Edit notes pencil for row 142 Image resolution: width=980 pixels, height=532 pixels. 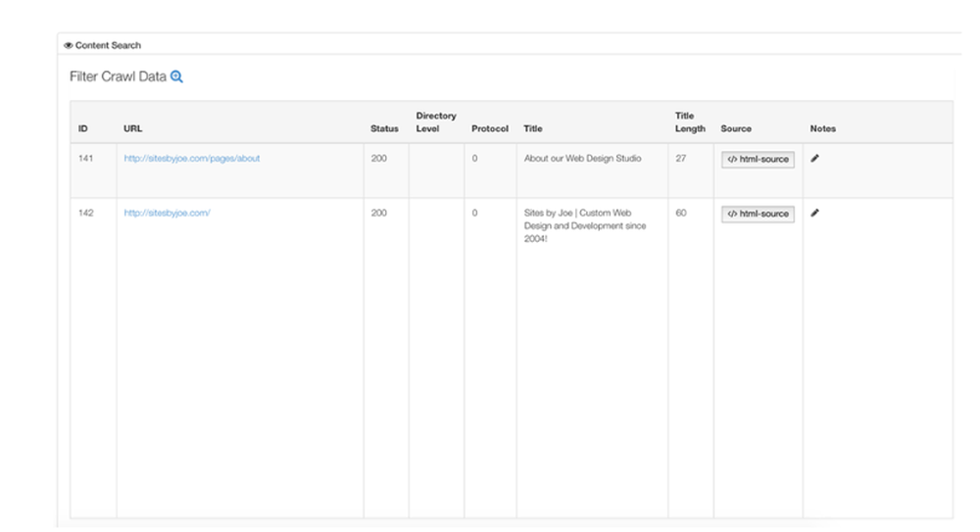pyautogui.click(x=814, y=213)
